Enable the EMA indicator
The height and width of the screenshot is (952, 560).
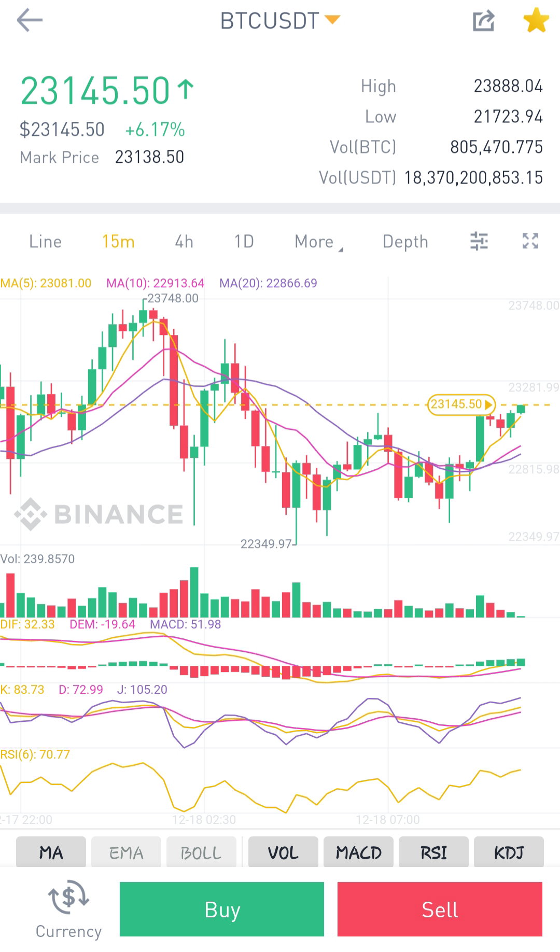126,852
